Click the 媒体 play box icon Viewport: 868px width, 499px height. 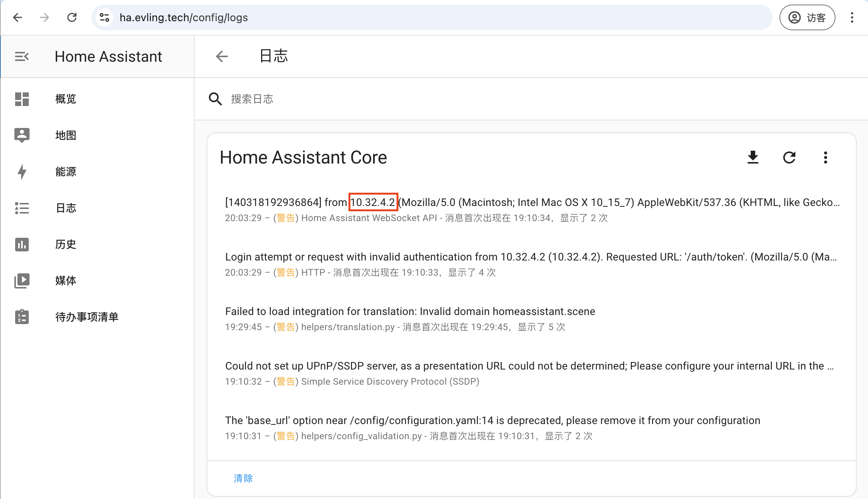pyautogui.click(x=22, y=281)
